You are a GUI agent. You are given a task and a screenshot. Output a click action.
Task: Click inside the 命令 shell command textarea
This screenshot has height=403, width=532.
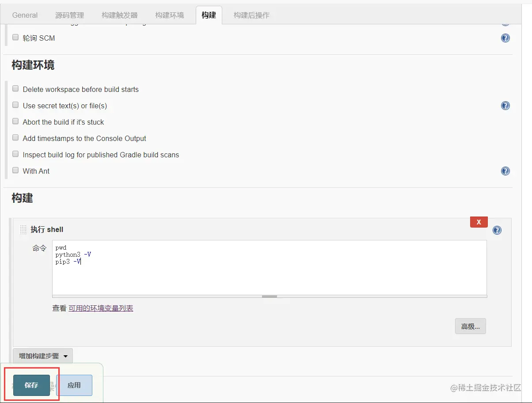(x=270, y=268)
